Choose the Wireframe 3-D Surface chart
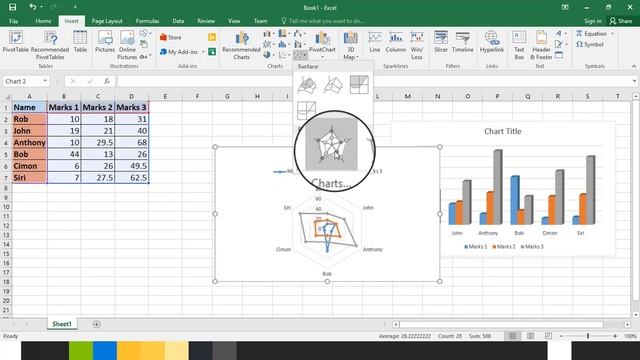The height and width of the screenshot is (360, 640). coord(333,85)
